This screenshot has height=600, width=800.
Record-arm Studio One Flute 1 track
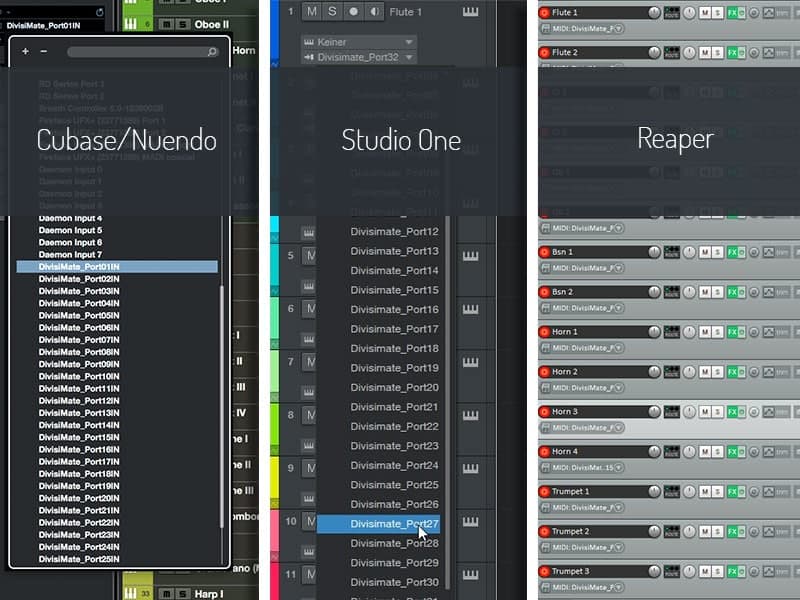click(353, 12)
